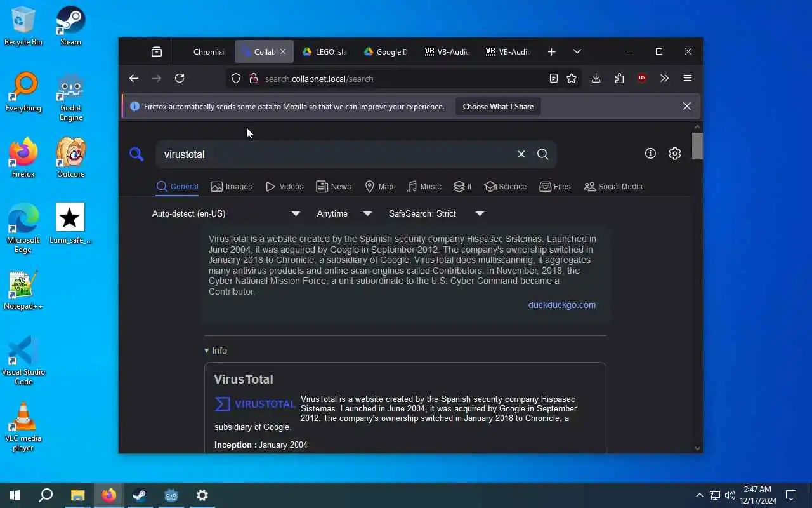
Task: Select the Social Media search category
Action: click(613, 187)
